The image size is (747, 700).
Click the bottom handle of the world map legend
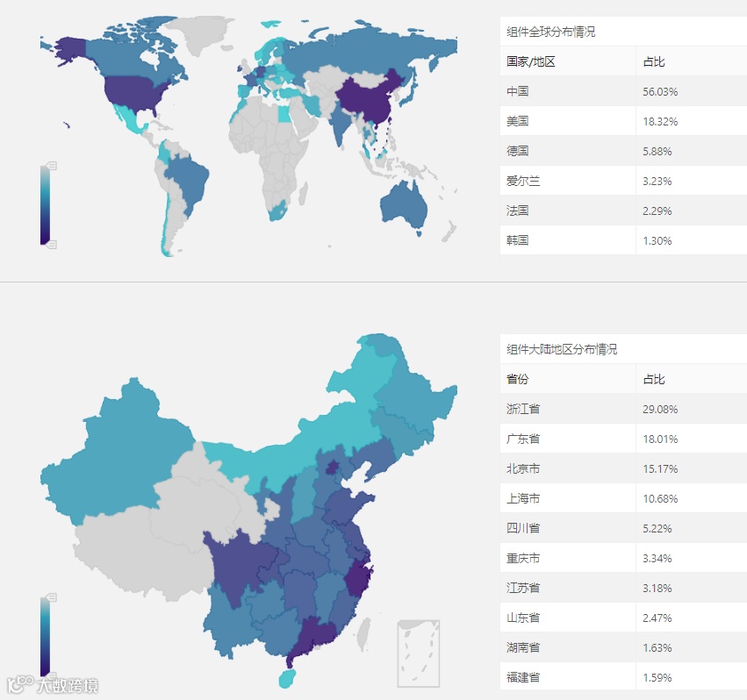tap(51, 245)
